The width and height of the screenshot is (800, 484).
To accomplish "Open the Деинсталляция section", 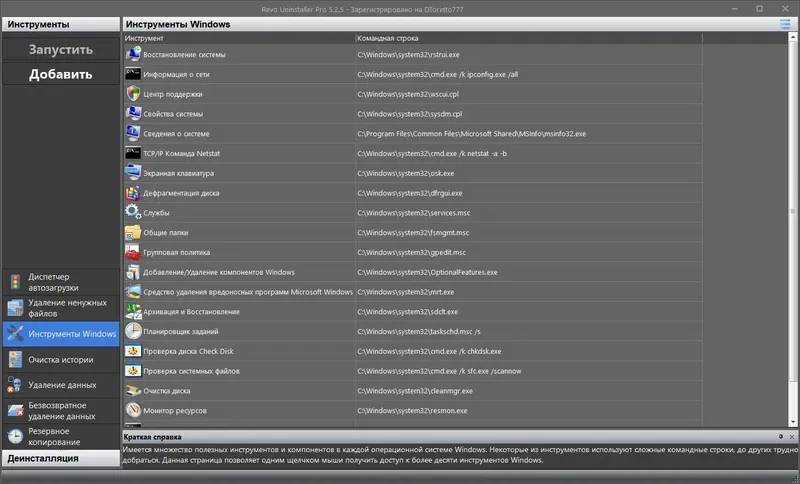I will (61, 458).
